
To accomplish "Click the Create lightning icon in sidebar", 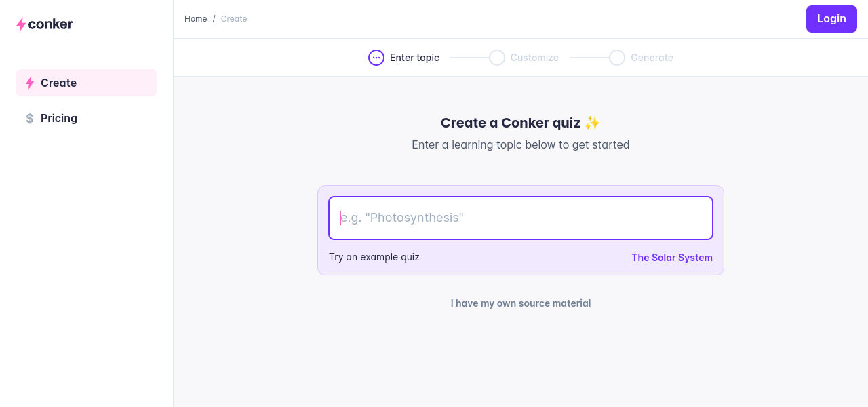I will pos(30,83).
